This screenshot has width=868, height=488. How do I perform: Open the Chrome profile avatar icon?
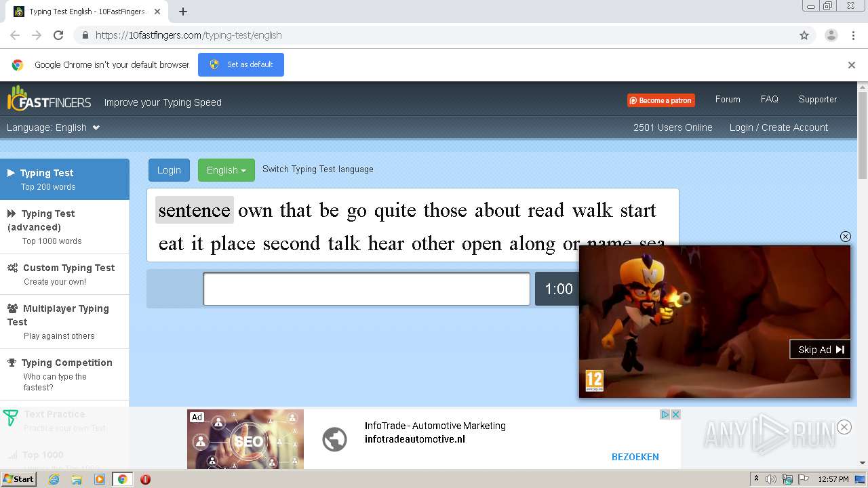click(831, 35)
